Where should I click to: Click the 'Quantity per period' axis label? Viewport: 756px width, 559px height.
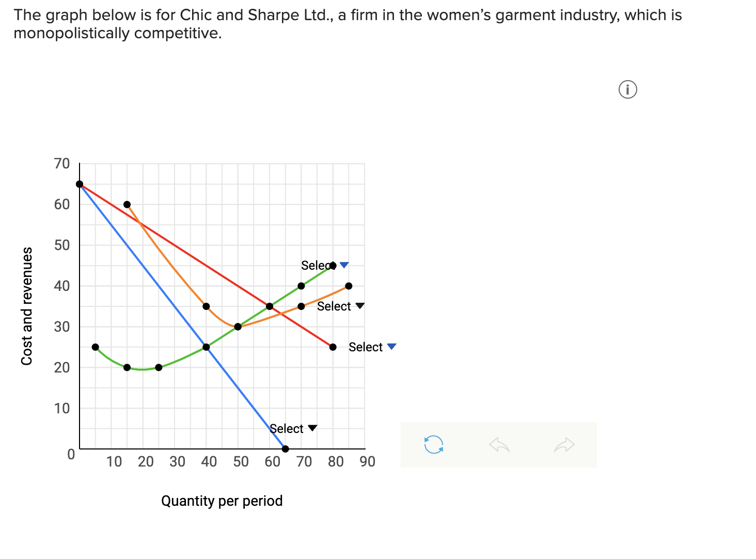(x=222, y=500)
